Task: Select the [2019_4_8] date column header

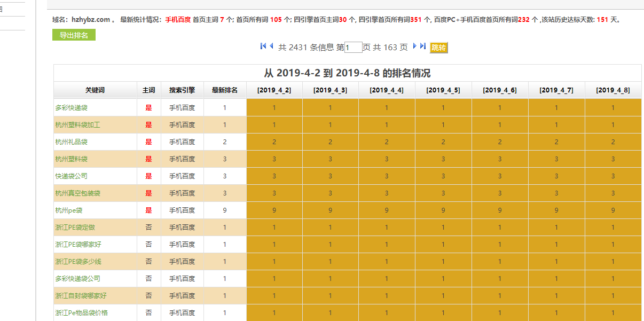Action: point(612,90)
